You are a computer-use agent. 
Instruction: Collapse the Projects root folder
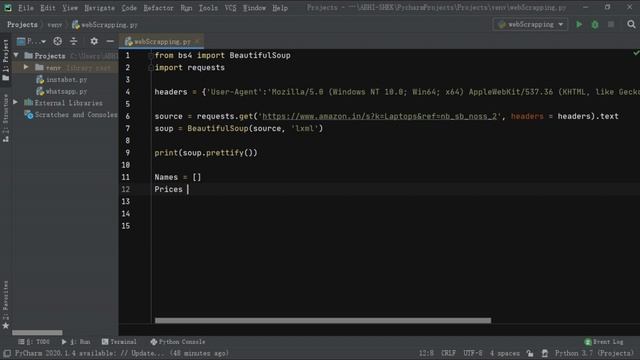pos(16,55)
